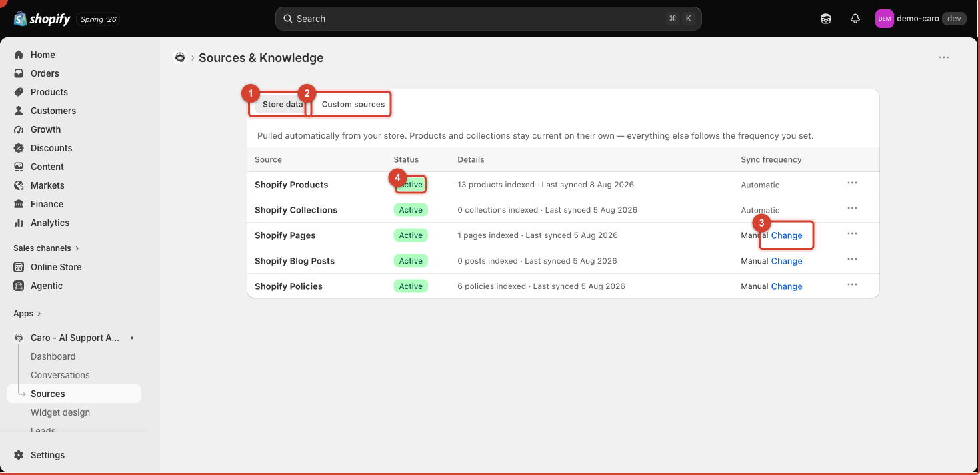Click the Markets globe icon

pos(19,185)
